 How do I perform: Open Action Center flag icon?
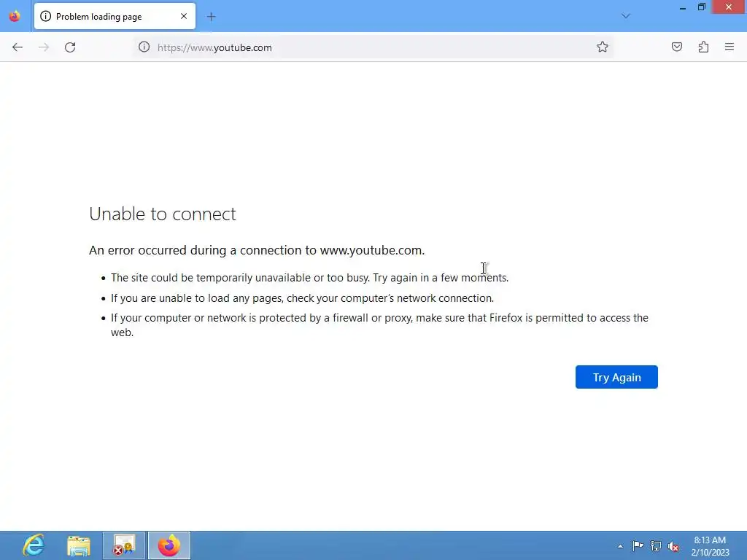(x=638, y=546)
